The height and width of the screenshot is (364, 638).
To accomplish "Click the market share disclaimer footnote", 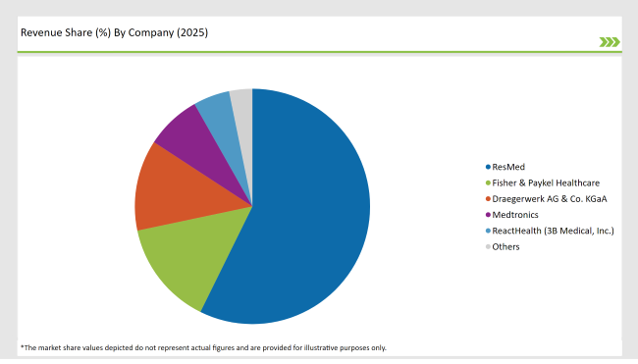I will (203, 347).
